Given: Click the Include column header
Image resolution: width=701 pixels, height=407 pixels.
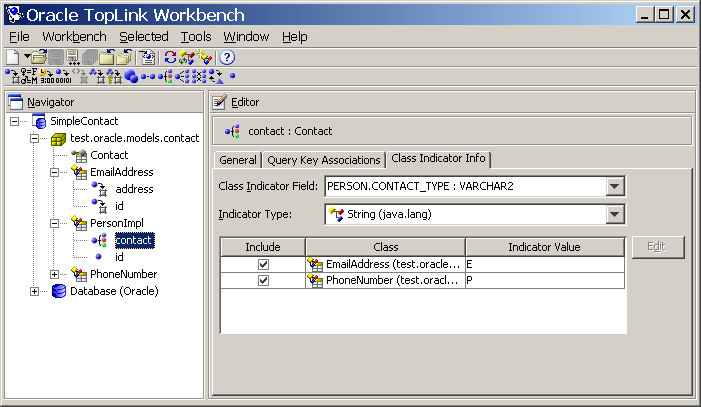Looking at the screenshot, I should (263, 247).
